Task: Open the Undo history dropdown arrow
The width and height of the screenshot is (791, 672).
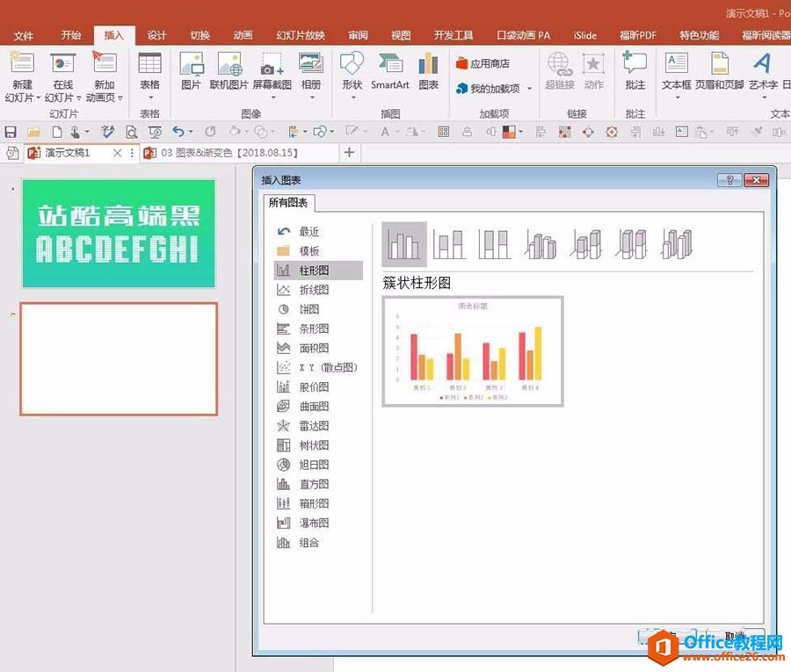Action: click(191, 132)
